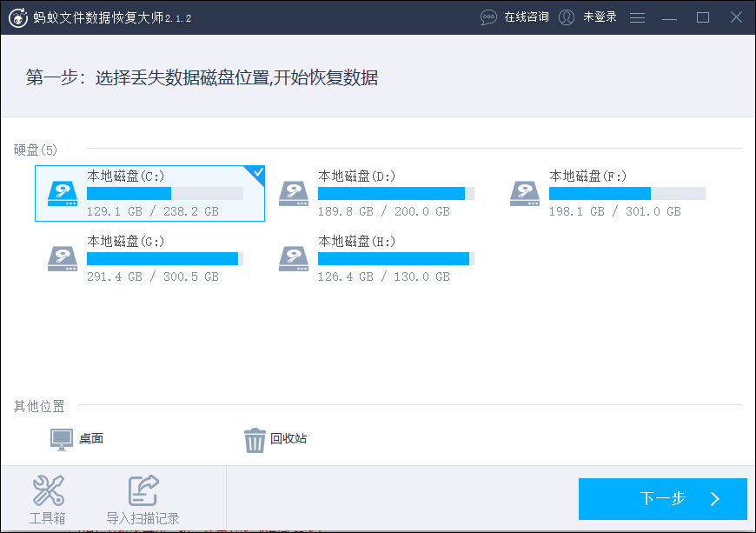Click the Local Disk F: drive icon

[x=525, y=193]
